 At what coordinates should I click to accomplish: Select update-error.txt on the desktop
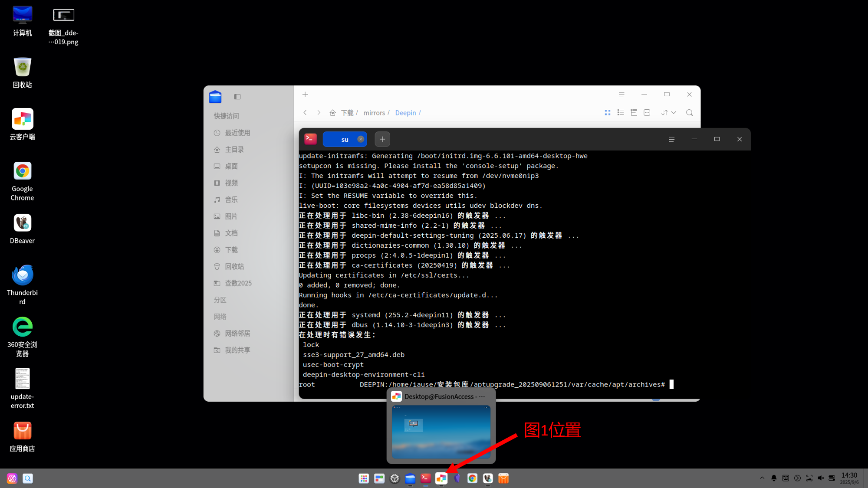pyautogui.click(x=22, y=389)
